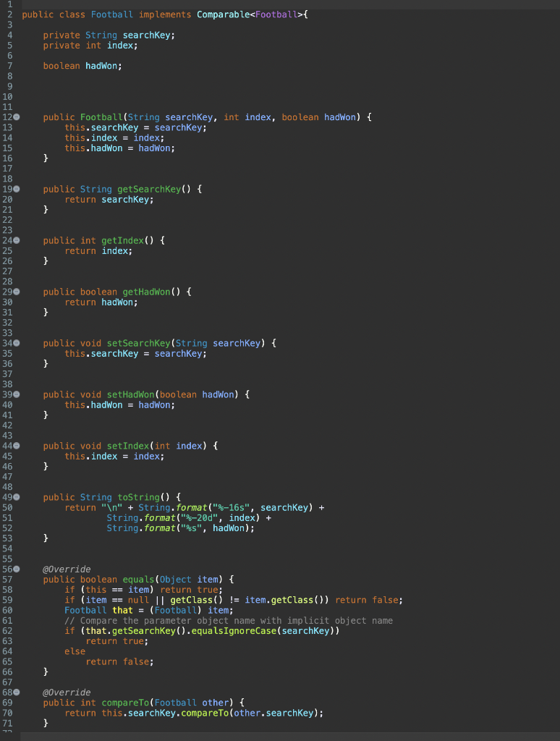The height and width of the screenshot is (741, 560).
Task: Click the getIndex method name
Action: click(122, 240)
